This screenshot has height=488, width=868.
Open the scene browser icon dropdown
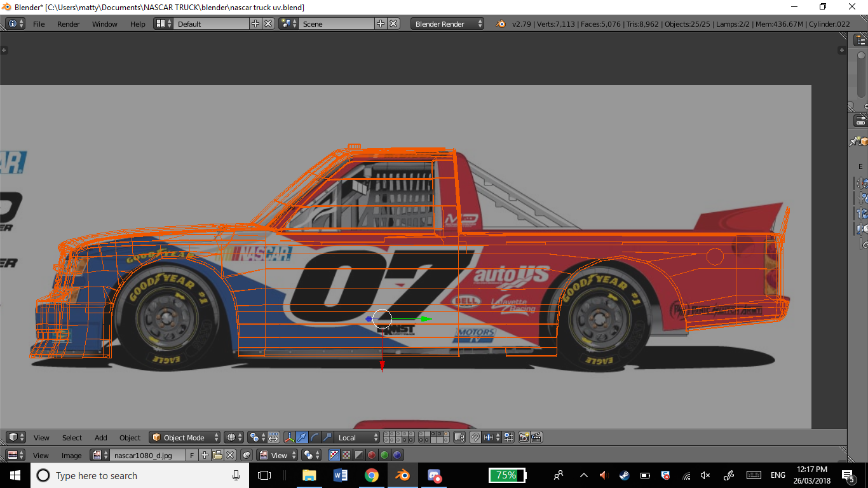click(288, 24)
